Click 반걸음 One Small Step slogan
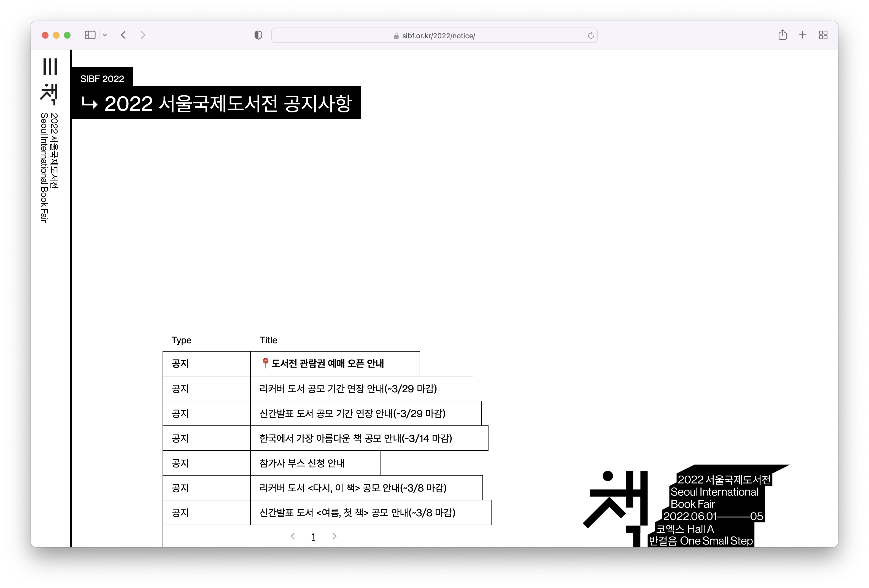The image size is (869, 588). click(700, 541)
